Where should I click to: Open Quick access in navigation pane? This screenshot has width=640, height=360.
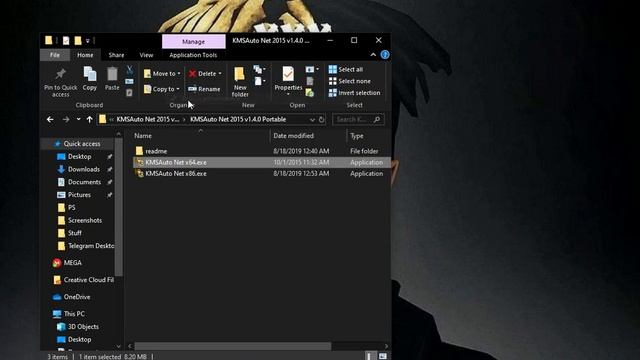coord(82,144)
